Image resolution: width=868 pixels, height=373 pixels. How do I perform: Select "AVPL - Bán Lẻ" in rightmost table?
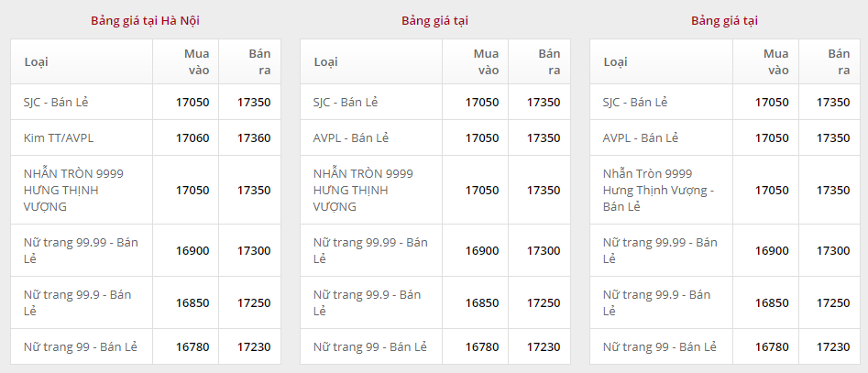(x=641, y=137)
